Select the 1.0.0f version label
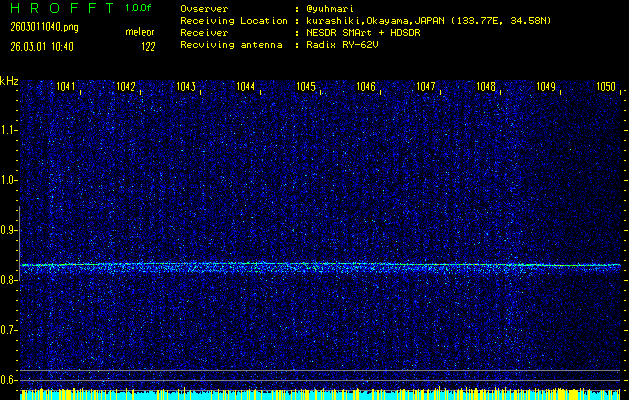The width and height of the screenshot is (629, 400). point(139,8)
